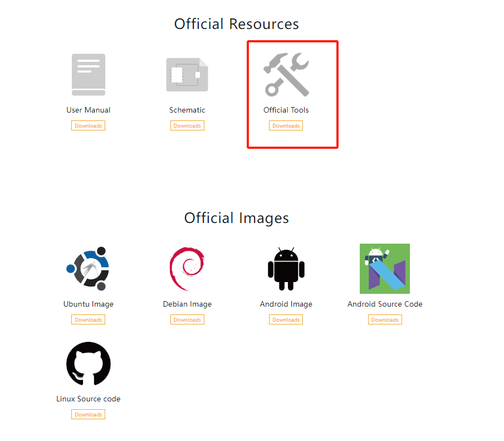Open Downloads under Official Tools

click(286, 125)
